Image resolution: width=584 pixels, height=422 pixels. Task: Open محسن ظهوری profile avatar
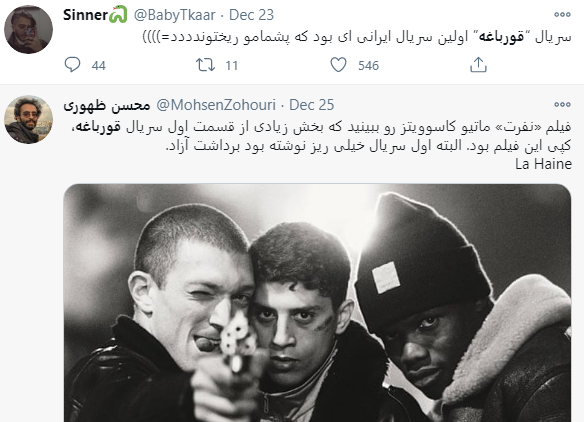point(28,119)
